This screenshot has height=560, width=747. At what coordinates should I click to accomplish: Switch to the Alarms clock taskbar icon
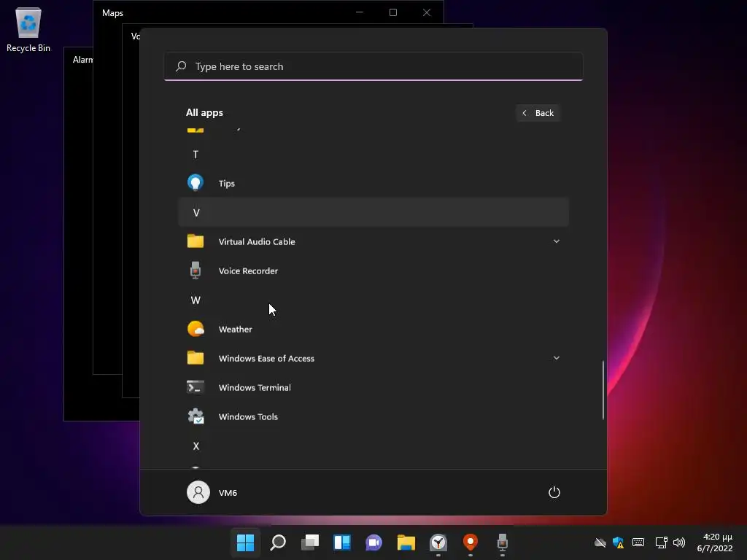(438, 542)
